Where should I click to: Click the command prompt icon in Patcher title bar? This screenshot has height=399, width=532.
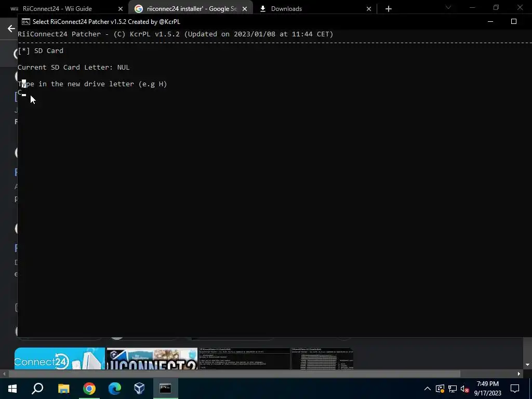tap(25, 22)
